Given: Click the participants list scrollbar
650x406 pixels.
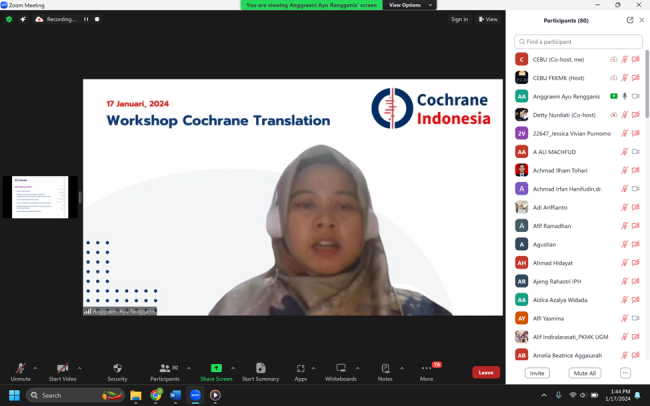Looking at the screenshot, I should tap(647, 83).
